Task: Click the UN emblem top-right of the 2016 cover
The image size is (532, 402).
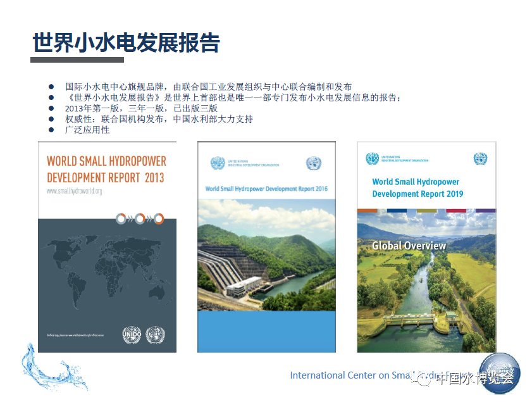Action: tap(314, 163)
